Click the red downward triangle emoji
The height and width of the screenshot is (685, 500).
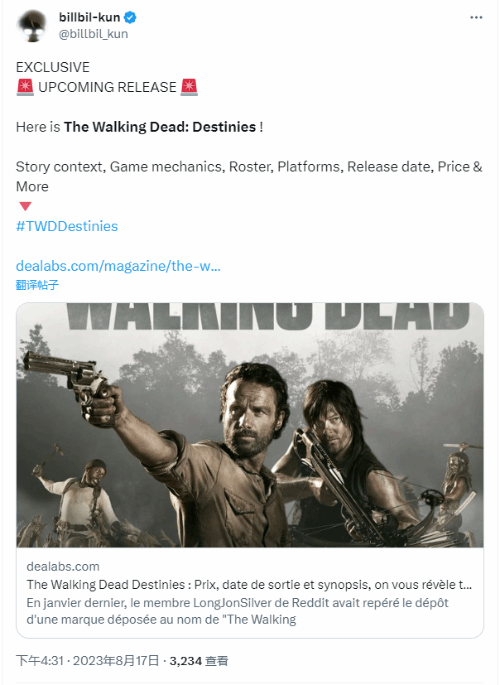click(x=25, y=206)
